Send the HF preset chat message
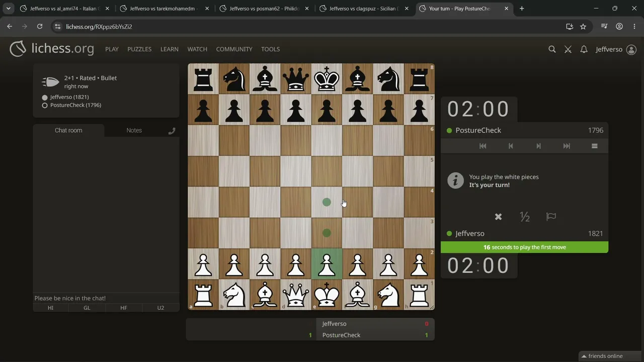644x362 pixels. 124,308
